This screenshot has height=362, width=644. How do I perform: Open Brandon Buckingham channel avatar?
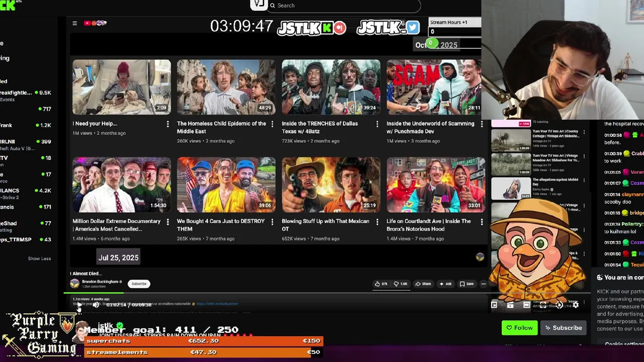coord(74,284)
